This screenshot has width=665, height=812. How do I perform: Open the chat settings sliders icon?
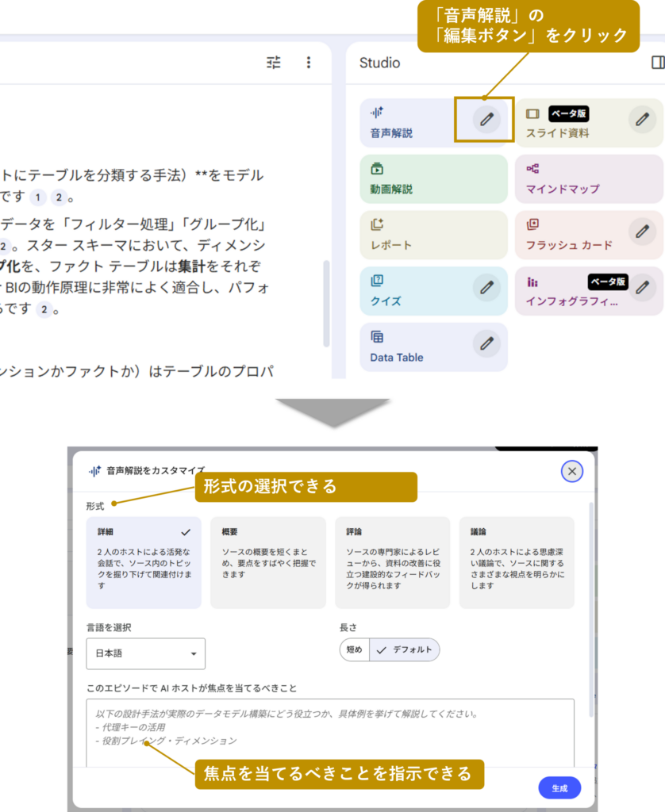[x=274, y=63]
